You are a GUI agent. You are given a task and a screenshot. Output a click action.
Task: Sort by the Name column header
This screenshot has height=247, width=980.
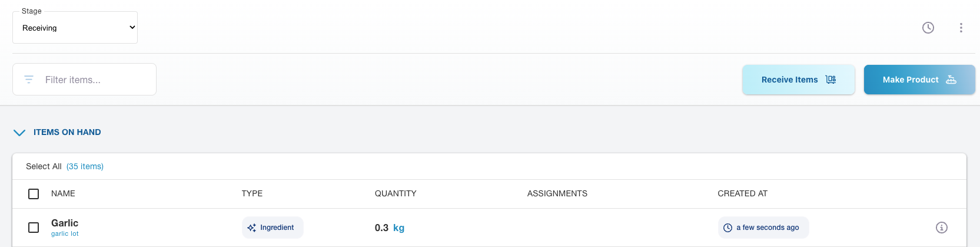tap(63, 194)
